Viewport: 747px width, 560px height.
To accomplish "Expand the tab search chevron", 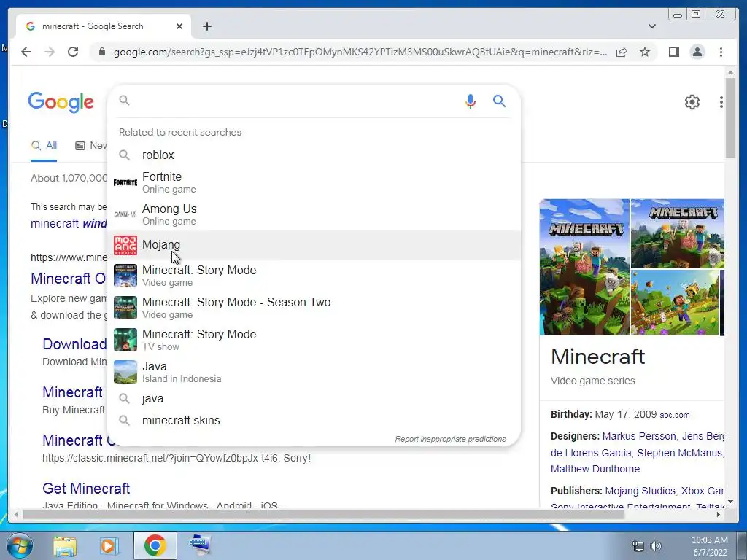I will click(x=651, y=26).
